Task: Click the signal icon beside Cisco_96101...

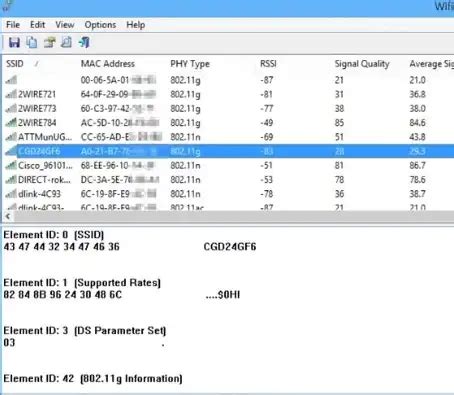Action: pyautogui.click(x=11, y=166)
